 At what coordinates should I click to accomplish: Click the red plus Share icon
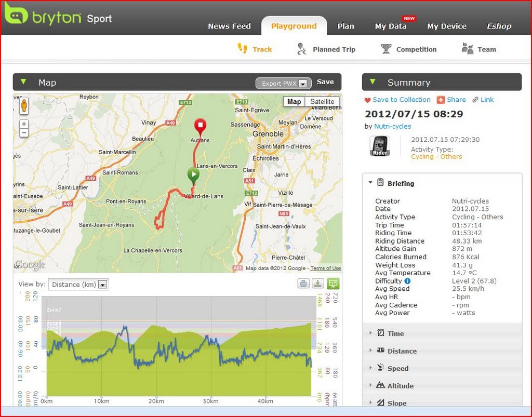click(441, 100)
